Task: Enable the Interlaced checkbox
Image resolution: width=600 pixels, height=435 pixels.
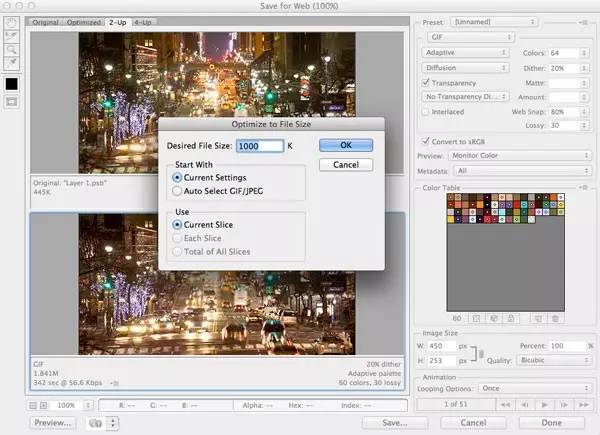Action: (423, 112)
